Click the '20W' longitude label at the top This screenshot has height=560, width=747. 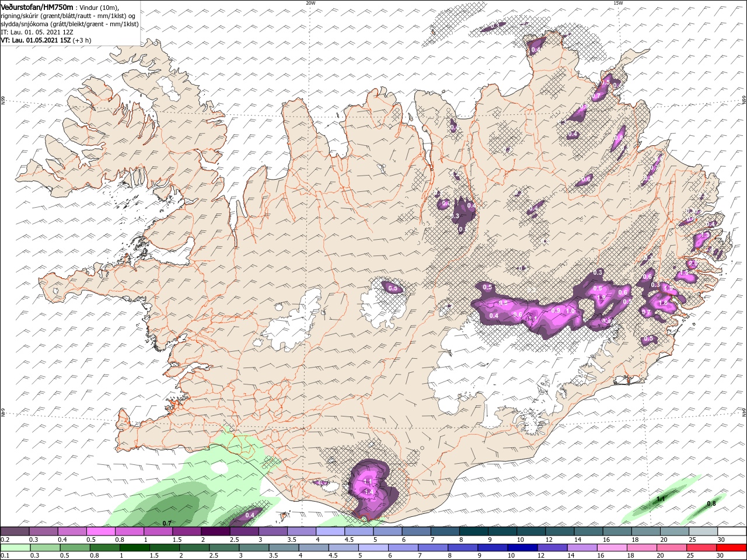(x=310, y=3)
